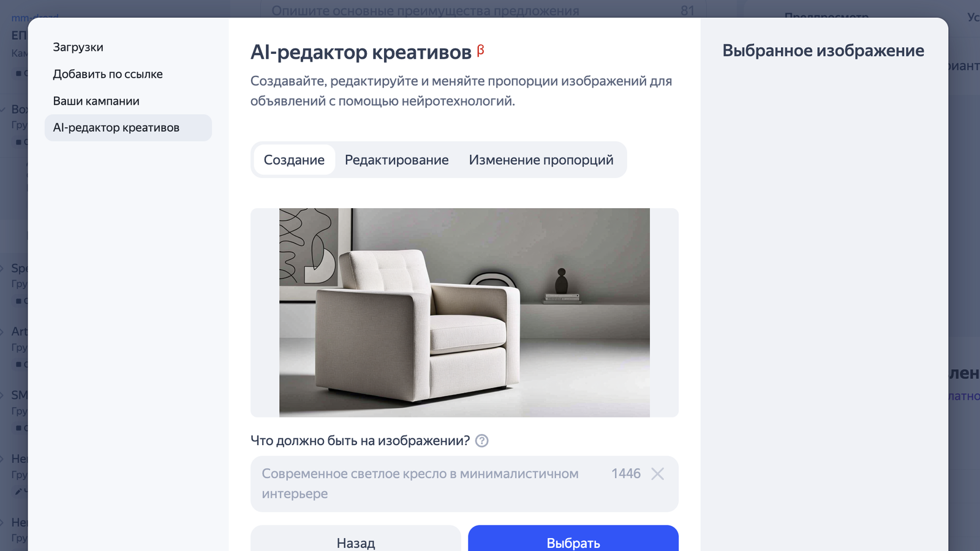The width and height of the screenshot is (980, 551).
Task: Open Ваши кампании section
Action: (96, 101)
